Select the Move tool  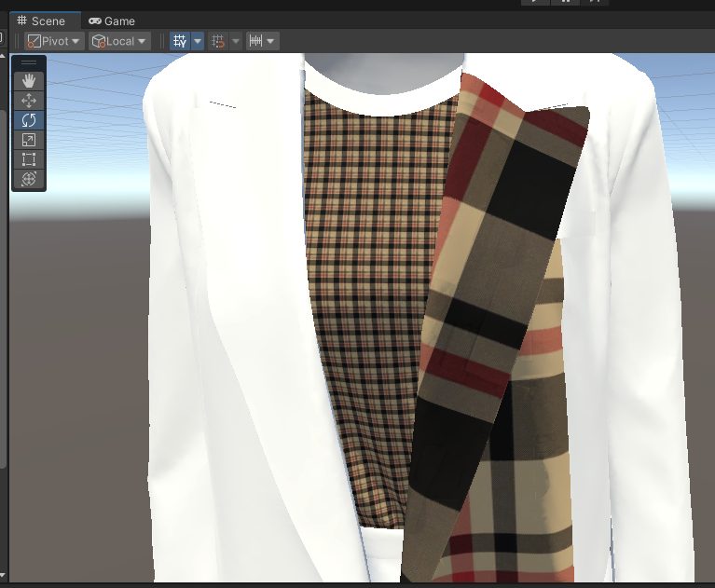pos(29,101)
